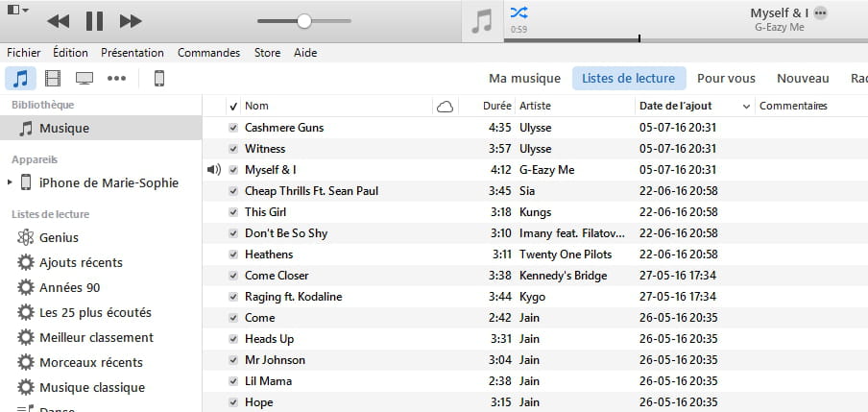Switch to the Movies film icon

(53, 79)
